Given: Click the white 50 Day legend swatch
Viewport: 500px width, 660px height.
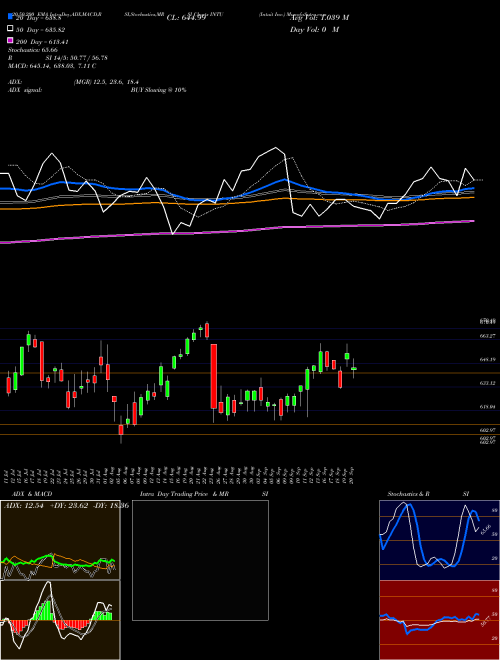Looking at the screenshot, I should pyautogui.click(x=10, y=29).
